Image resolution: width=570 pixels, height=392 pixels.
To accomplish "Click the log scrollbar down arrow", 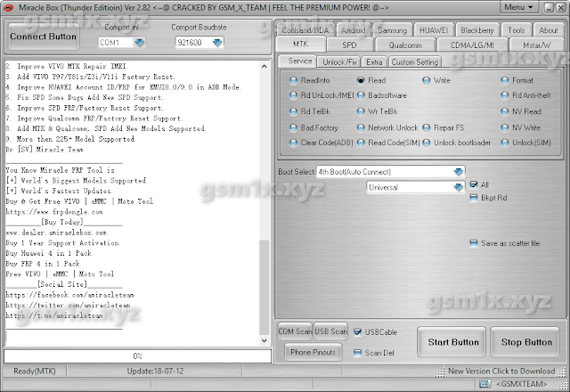I will 265,340.
